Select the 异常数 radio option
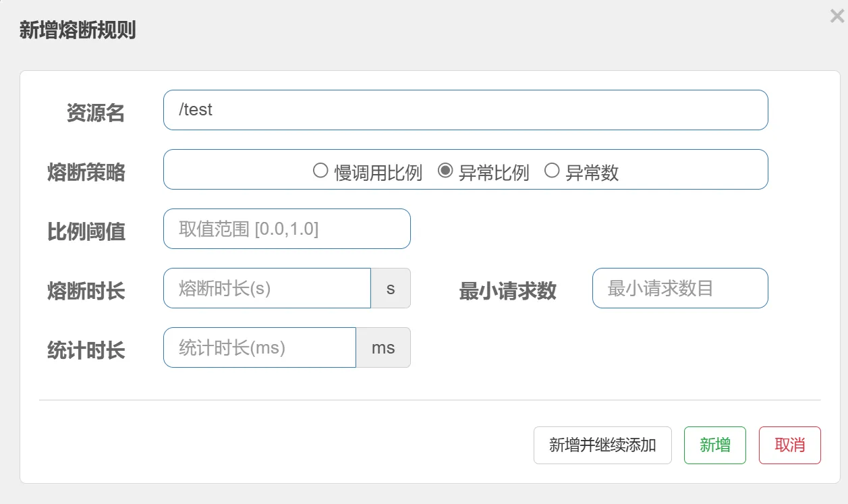Viewport: 848px width, 504px height. pyautogui.click(x=552, y=171)
